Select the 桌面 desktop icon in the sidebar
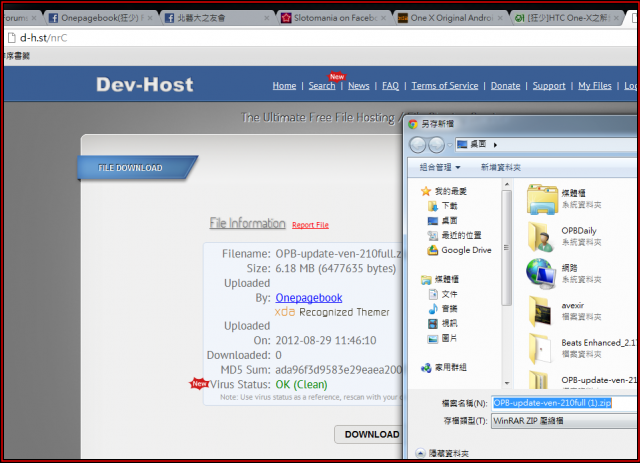 pyautogui.click(x=433, y=221)
